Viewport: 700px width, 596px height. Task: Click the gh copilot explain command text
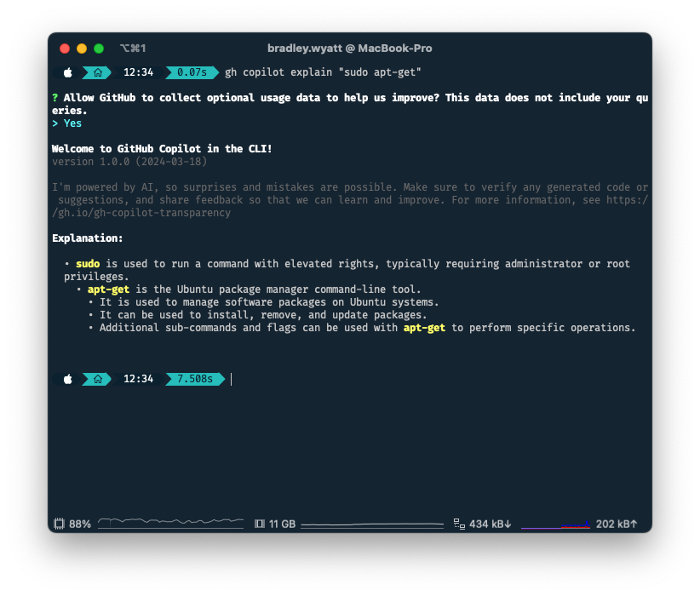pyautogui.click(x=323, y=72)
